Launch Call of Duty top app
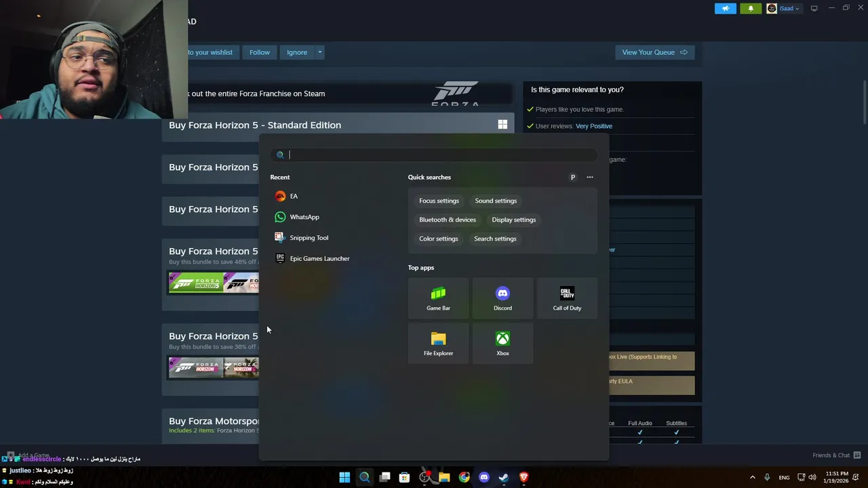This screenshot has width=868, height=488. (x=567, y=298)
